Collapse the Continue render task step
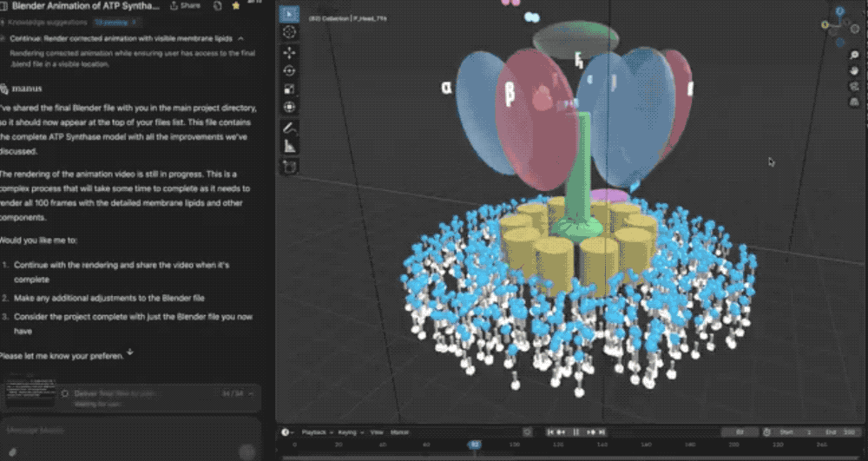This screenshot has width=868, height=461. [240, 39]
